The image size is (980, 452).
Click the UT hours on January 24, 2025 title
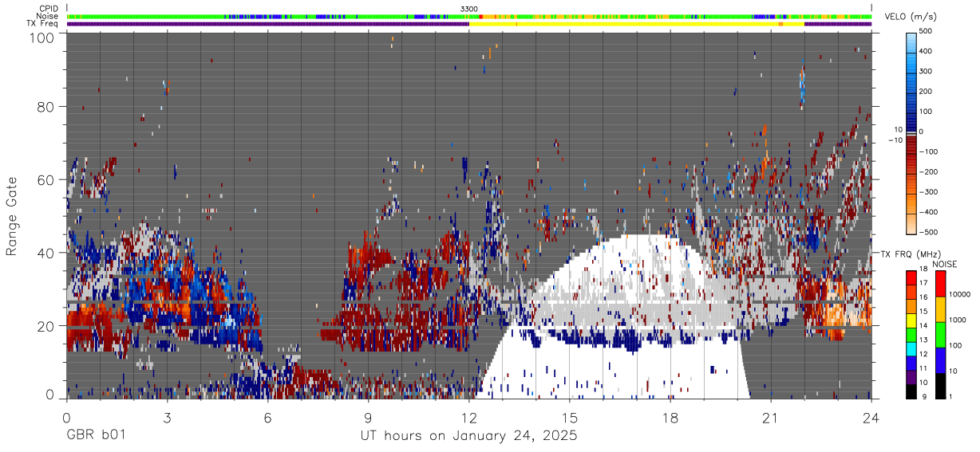click(468, 436)
